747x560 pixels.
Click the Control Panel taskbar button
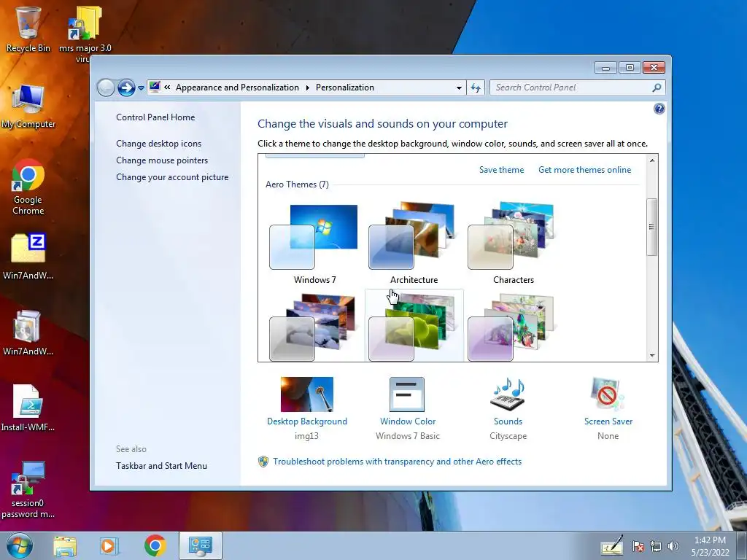tap(201, 545)
